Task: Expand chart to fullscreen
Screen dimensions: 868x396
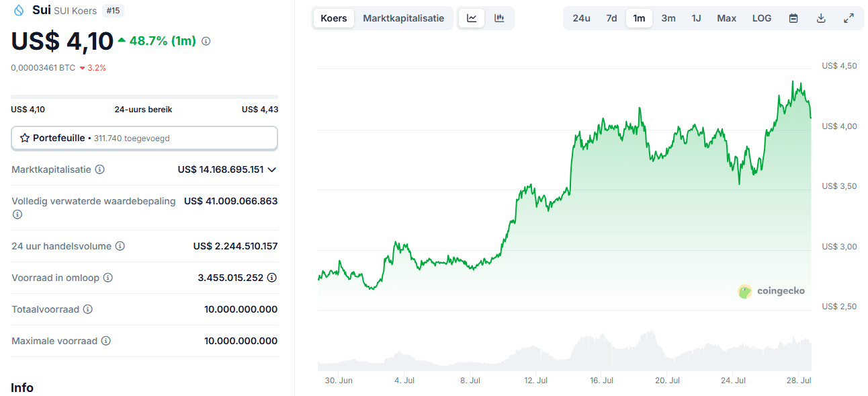Action: click(x=849, y=18)
